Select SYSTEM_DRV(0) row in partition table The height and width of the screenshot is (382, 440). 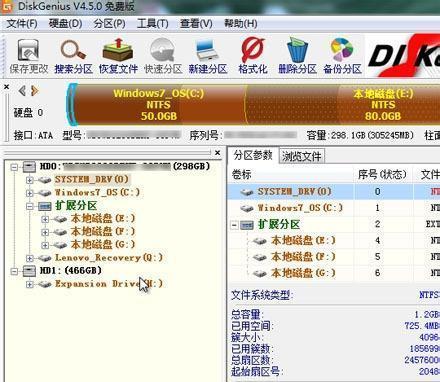point(333,192)
